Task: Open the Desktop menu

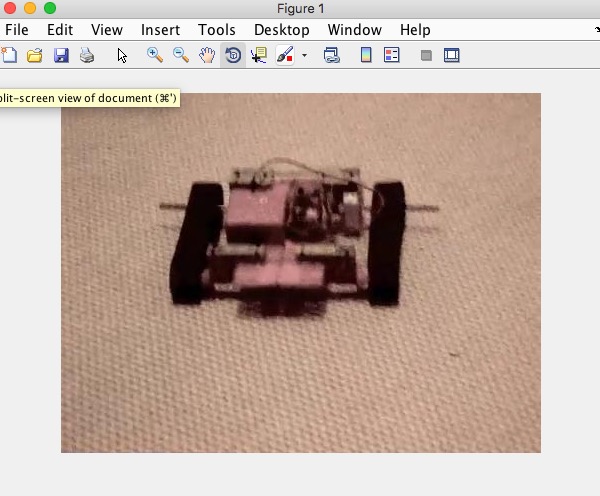Action: click(282, 30)
